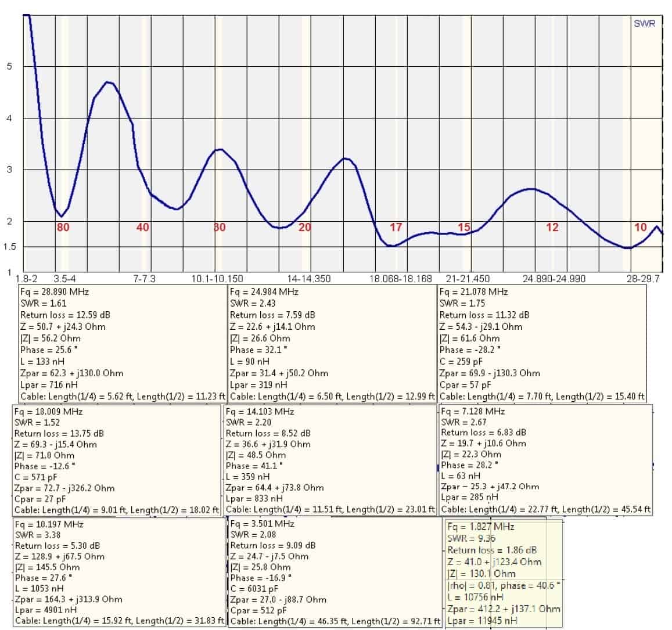Pick the red 17 band marker
The width and height of the screenshot is (672, 630).
click(x=396, y=227)
